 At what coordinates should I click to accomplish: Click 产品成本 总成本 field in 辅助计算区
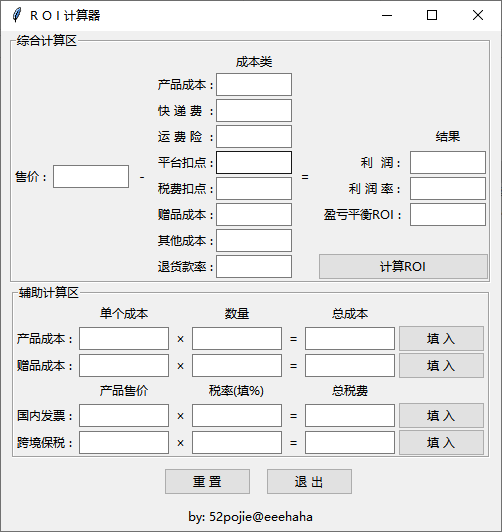point(350,339)
